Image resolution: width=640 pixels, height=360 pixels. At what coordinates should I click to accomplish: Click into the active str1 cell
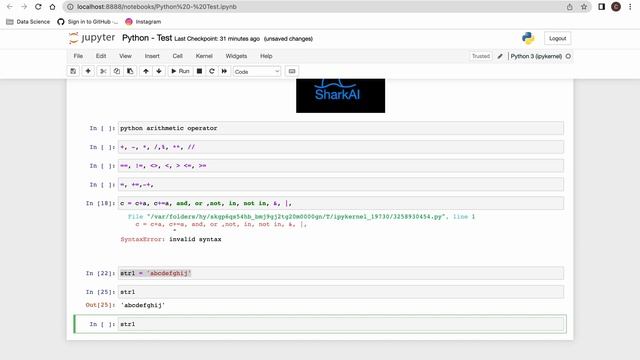click(x=341, y=324)
